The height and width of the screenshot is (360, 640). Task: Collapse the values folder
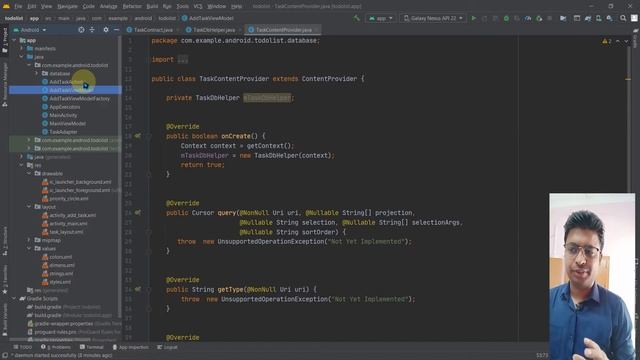29,249
